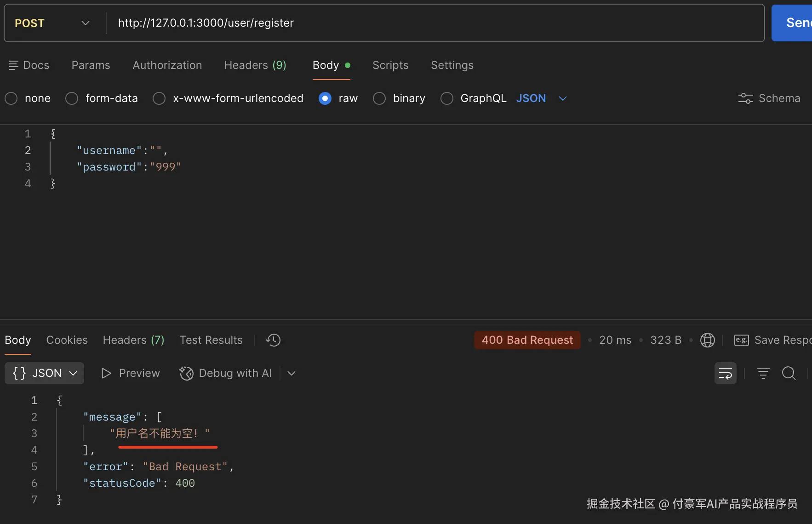Click the "message" key in response
The image size is (812, 524).
(112, 417)
